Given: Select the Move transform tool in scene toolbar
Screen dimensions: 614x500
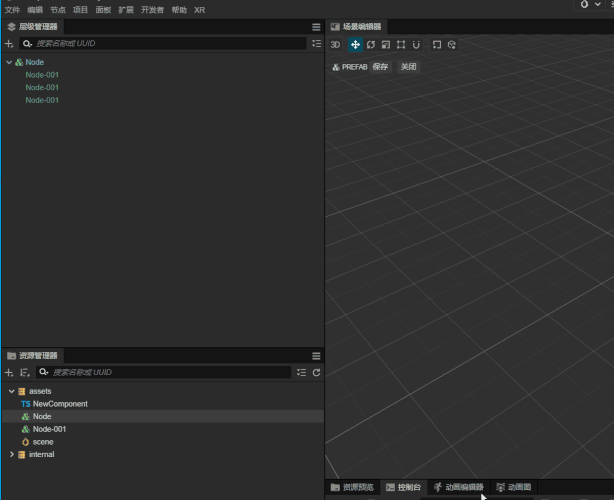Looking at the screenshot, I should [x=355, y=45].
